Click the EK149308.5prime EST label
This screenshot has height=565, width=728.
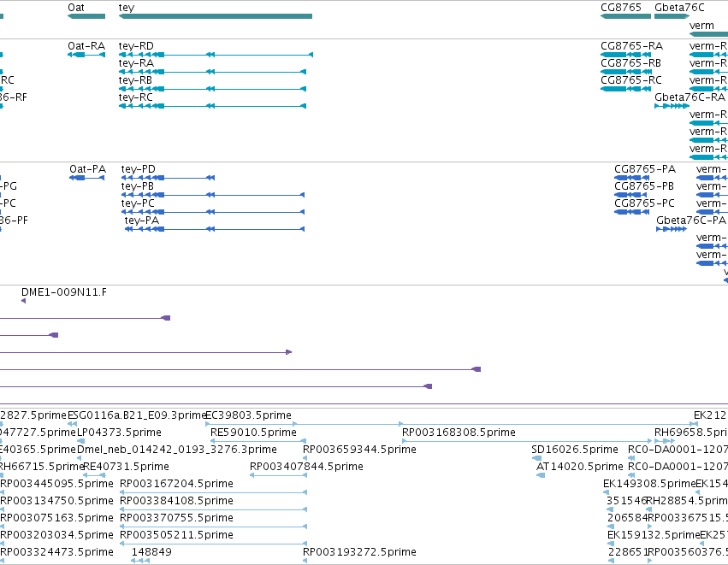point(649,484)
